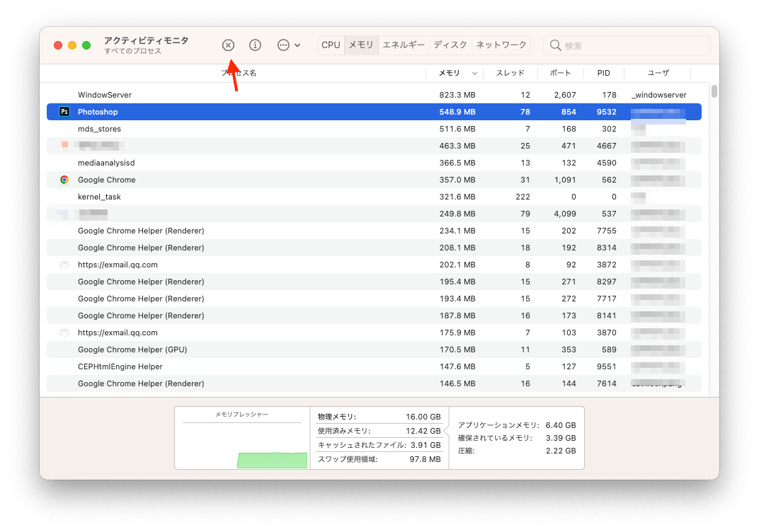
Task: Select Google Chrome Helper (Renderer) PID 7614
Action: (x=374, y=383)
